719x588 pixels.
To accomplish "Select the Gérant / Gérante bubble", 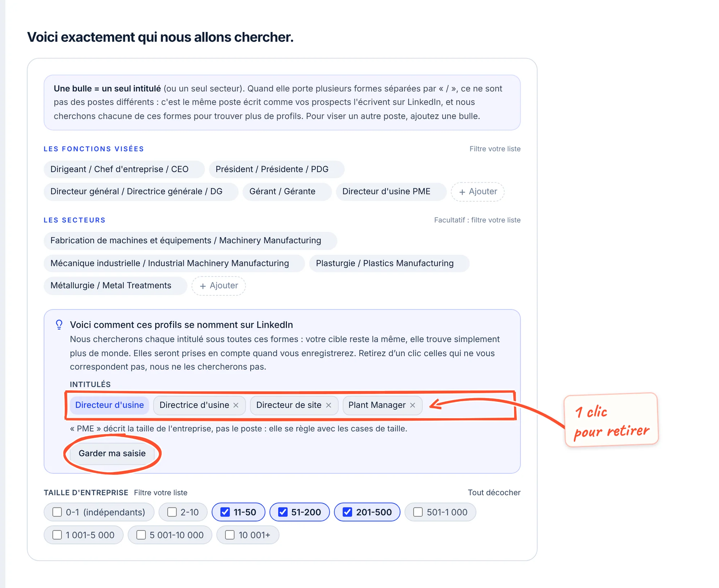I will tap(287, 192).
